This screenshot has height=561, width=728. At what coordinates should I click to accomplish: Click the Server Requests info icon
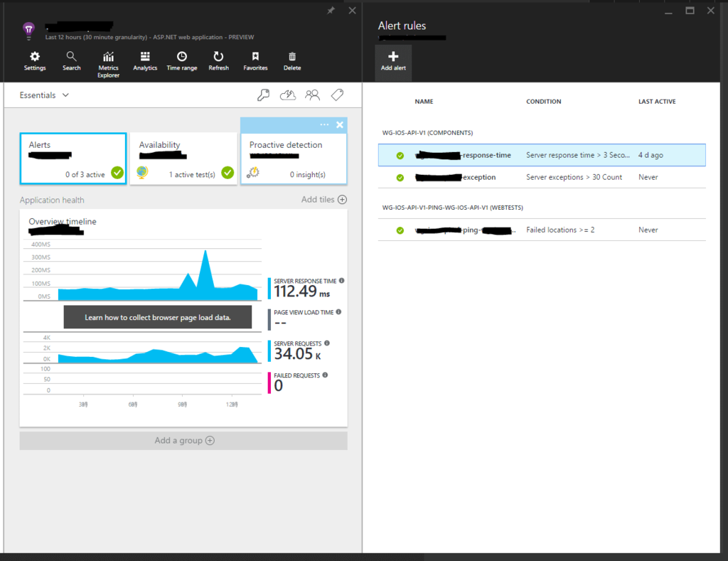point(327,343)
